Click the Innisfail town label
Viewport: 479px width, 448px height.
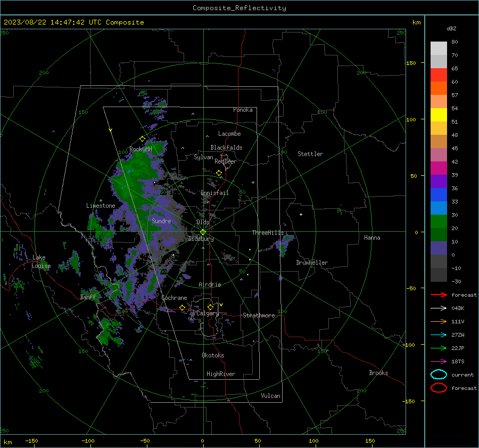click(x=214, y=193)
